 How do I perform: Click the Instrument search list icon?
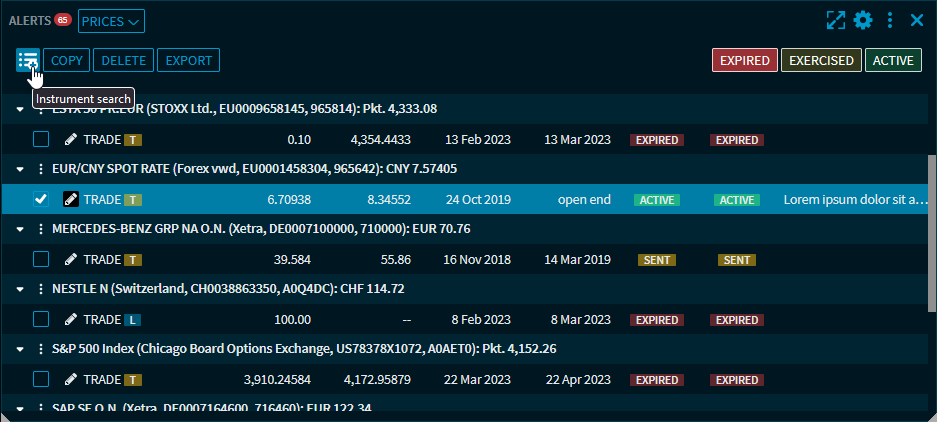(27, 60)
